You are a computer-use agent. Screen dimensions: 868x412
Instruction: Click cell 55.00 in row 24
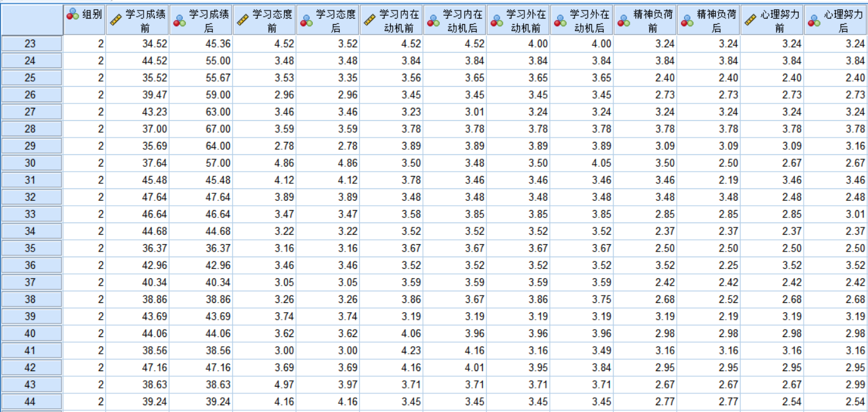click(x=201, y=61)
